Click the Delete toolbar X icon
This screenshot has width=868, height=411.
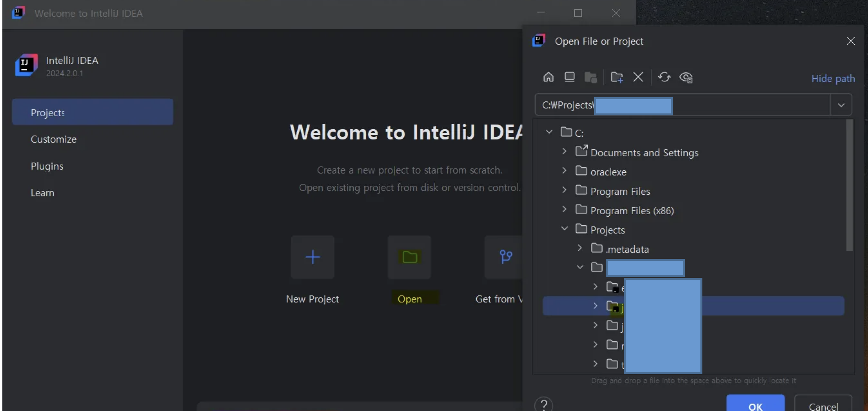pyautogui.click(x=638, y=77)
